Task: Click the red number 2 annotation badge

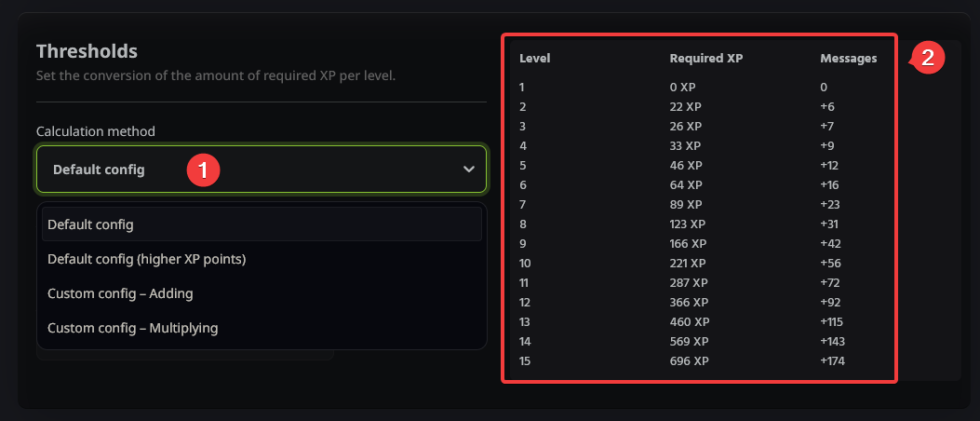Action: (x=927, y=59)
